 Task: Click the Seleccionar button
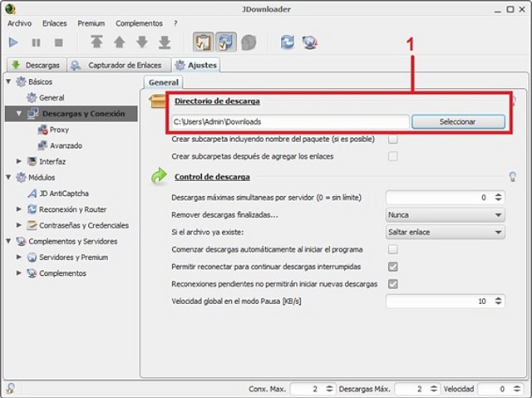tap(458, 121)
